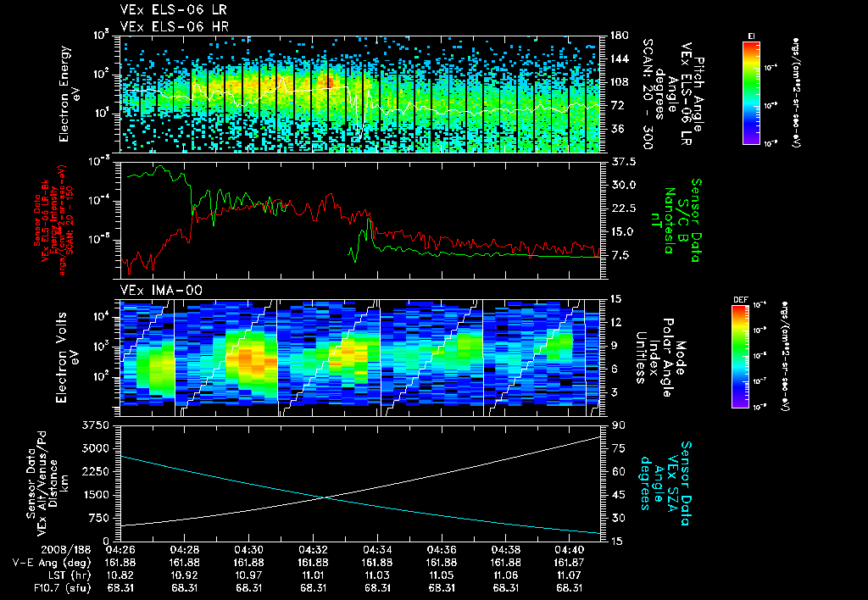Click the 3750 tick on the distance axis

94,425
